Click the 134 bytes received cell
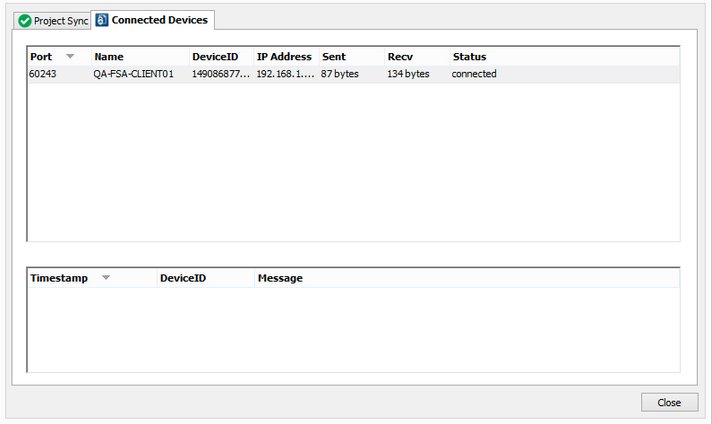Image resolution: width=712 pixels, height=424 pixels. point(408,74)
